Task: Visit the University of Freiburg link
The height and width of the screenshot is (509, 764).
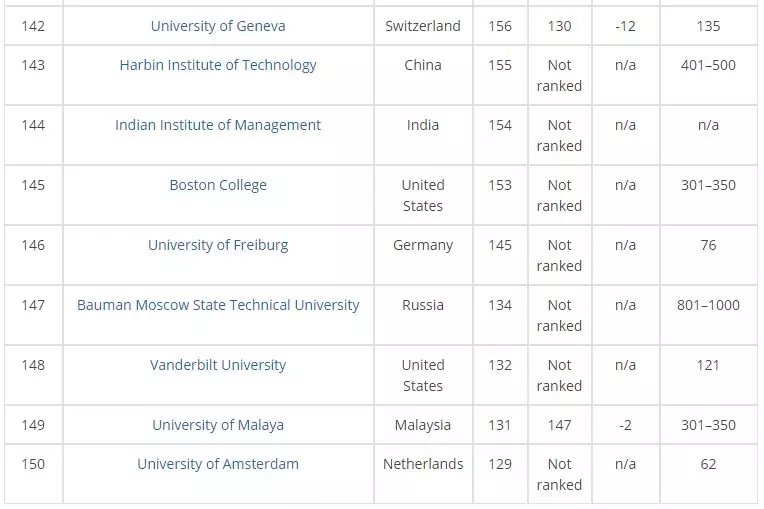Action: coord(218,245)
